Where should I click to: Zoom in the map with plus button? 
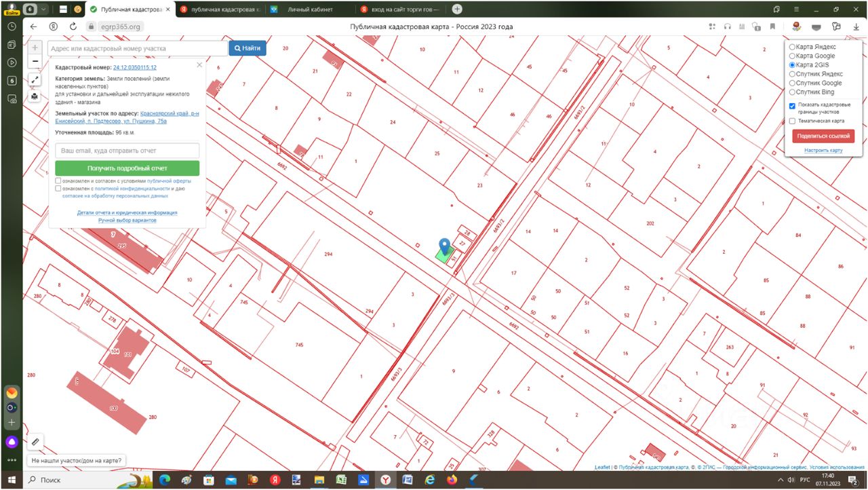click(x=35, y=48)
